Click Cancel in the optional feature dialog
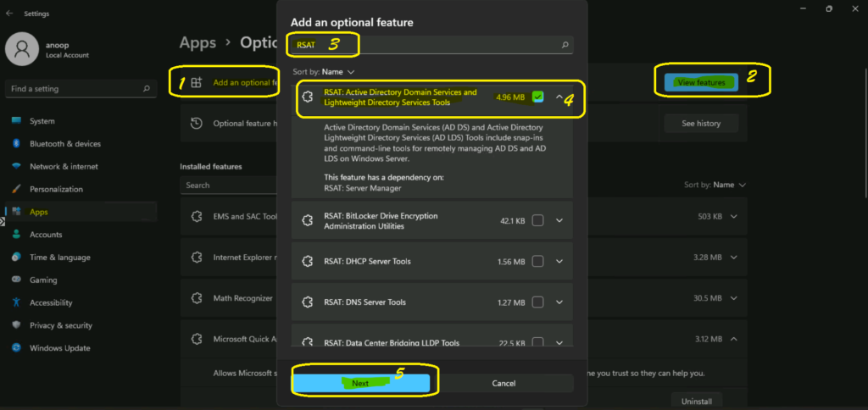This screenshot has width=868, height=410. coord(504,383)
